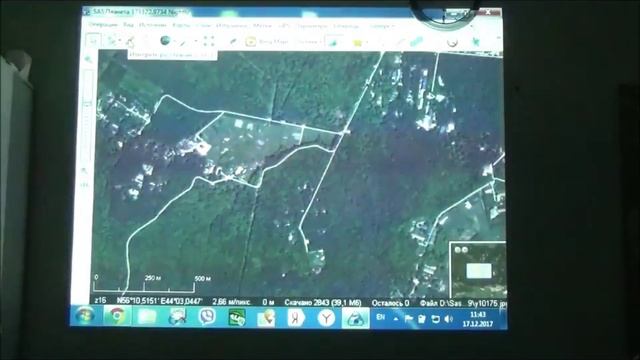Open Yandex Browser Y icon on taskbar
640x360 pixels.
(x=325, y=318)
